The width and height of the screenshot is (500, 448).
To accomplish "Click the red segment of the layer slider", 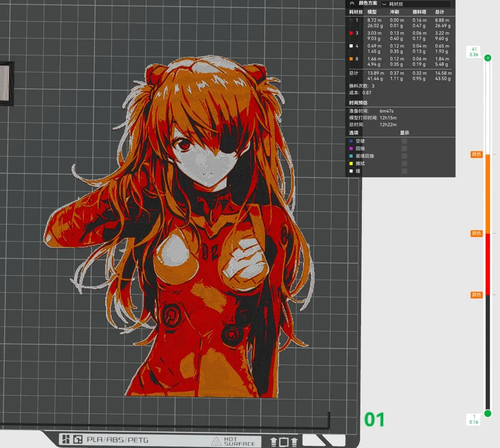I will point(487,264).
